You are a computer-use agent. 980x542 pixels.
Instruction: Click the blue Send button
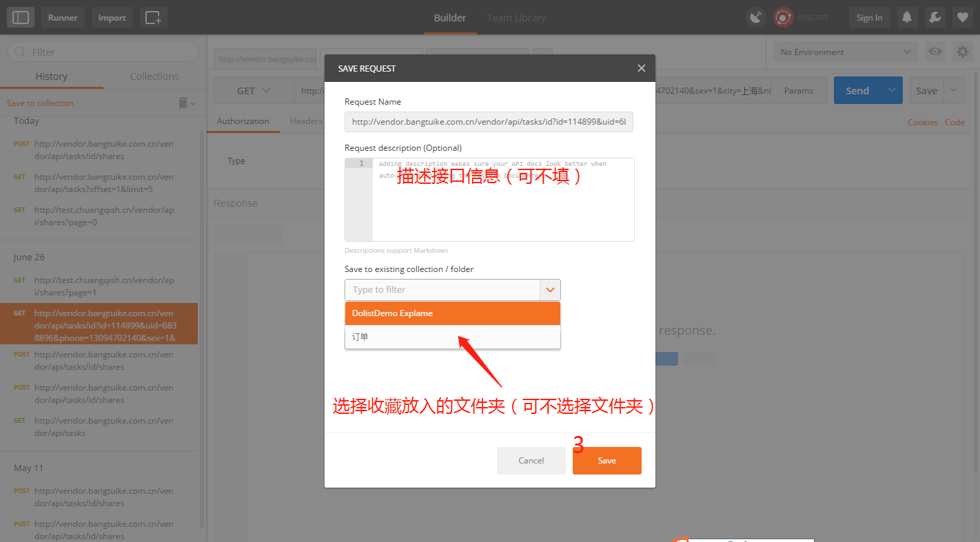857,90
